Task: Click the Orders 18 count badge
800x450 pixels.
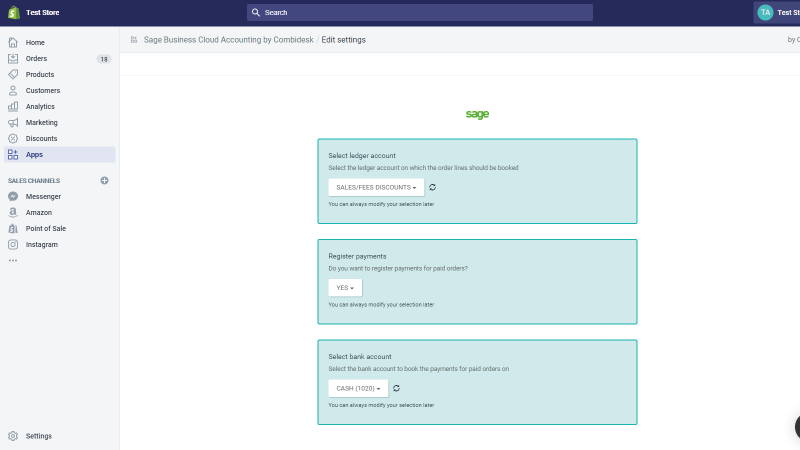Action: [104, 59]
